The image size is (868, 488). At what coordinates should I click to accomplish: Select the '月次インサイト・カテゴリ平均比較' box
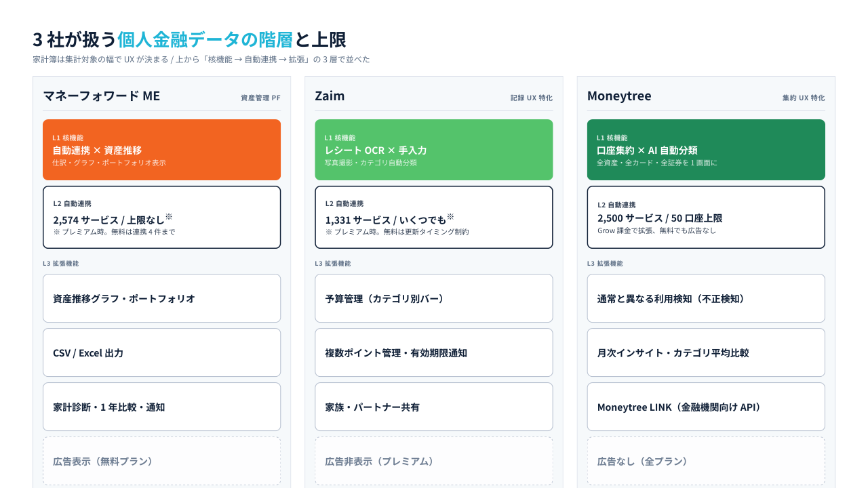tap(706, 352)
